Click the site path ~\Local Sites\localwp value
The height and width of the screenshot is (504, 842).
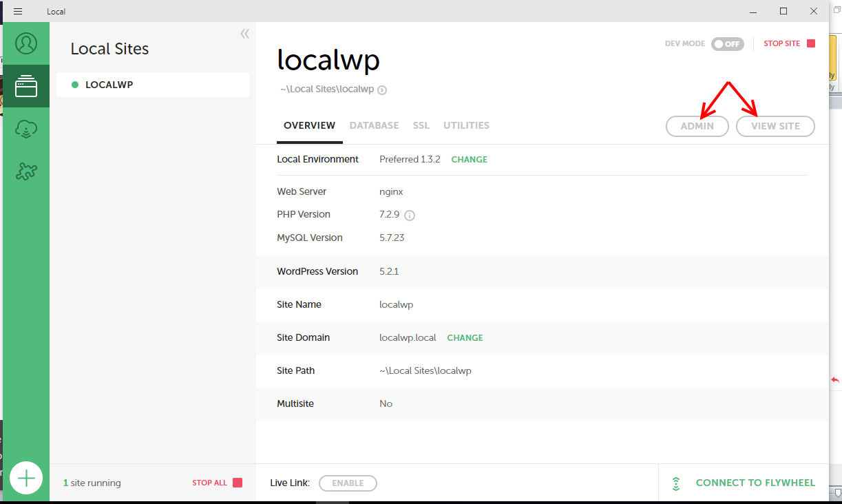pyautogui.click(x=425, y=371)
